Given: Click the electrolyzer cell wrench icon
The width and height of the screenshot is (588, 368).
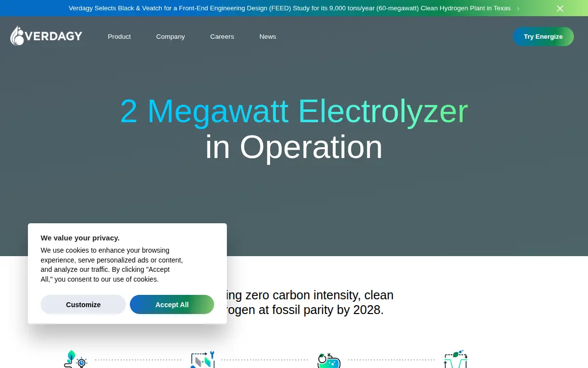Looking at the screenshot, I should (x=203, y=359).
